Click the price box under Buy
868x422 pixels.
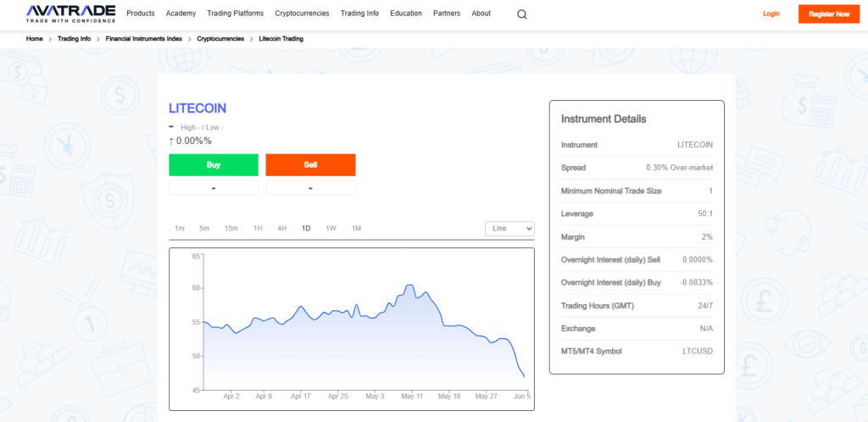point(213,188)
